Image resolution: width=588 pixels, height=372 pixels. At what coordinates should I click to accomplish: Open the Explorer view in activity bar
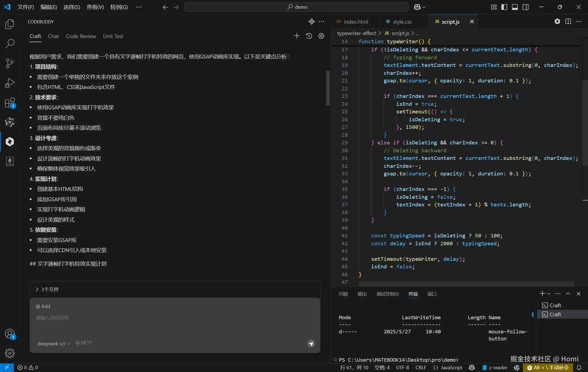(10, 24)
